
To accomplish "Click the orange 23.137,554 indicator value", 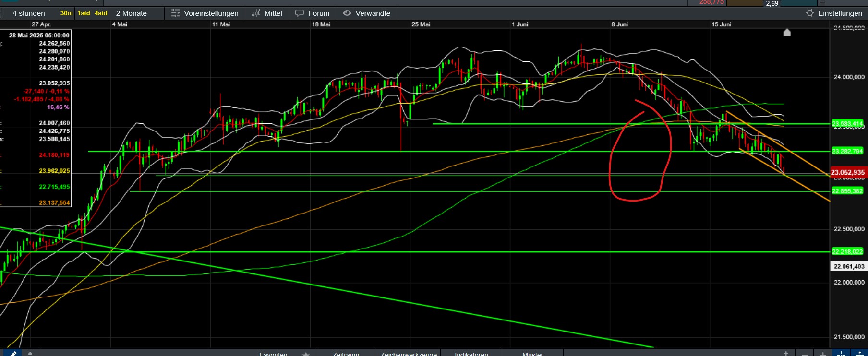I will coord(54,203).
